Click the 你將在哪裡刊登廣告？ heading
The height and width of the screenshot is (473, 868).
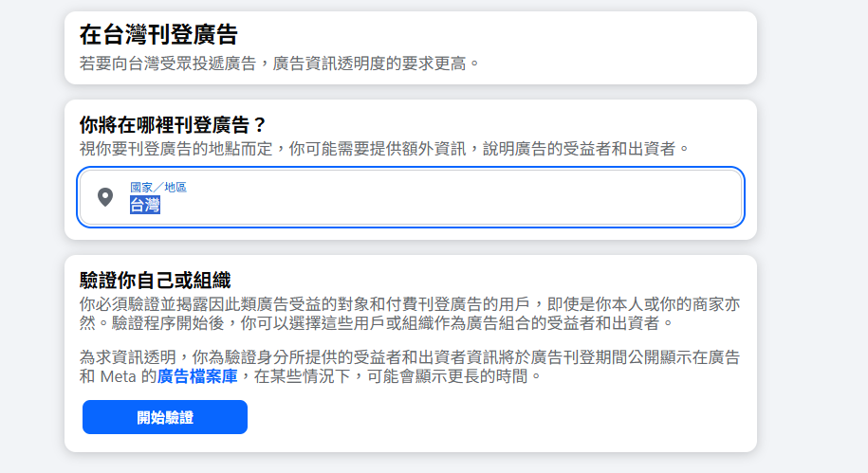tap(173, 124)
